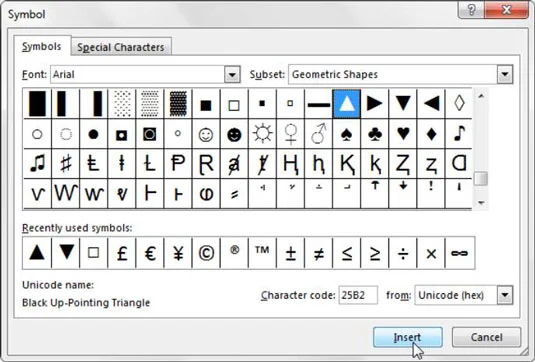
Task: Select the single eighth note symbol
Action: 459,134
